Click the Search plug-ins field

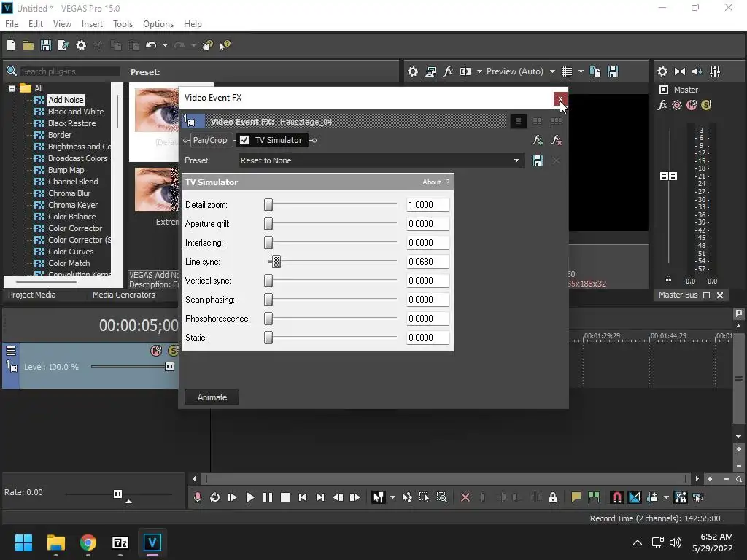(70, 71)
